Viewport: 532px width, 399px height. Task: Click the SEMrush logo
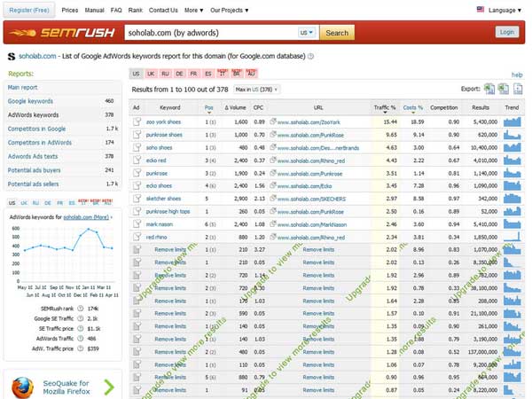coord(62,33)
